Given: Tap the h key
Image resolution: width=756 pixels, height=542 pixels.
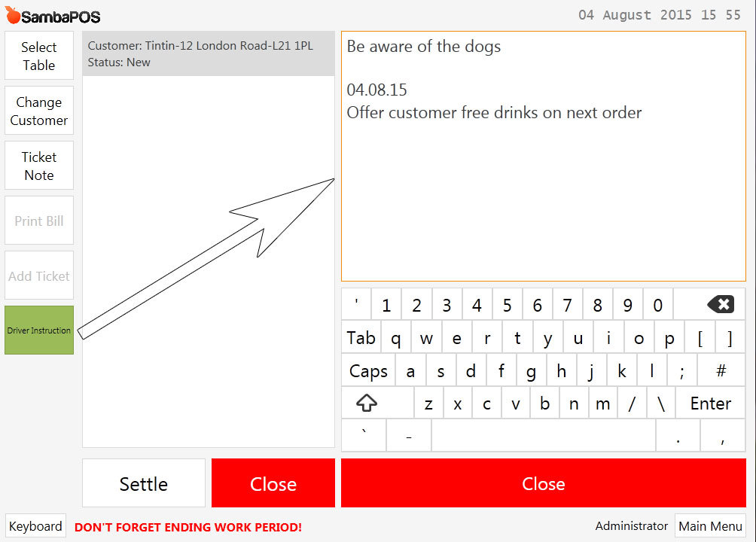Looking at the screenshot, I should pos(561,370).
